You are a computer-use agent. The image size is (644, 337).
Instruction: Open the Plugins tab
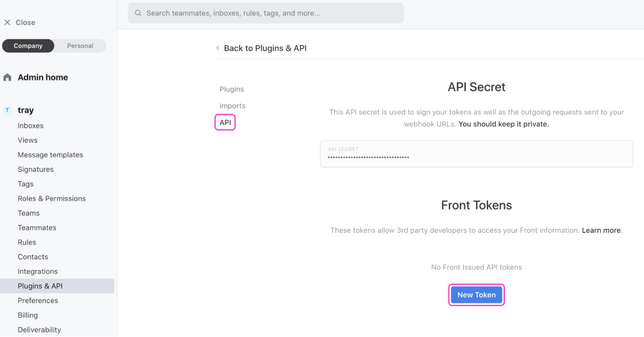click(x=231, y=89)
